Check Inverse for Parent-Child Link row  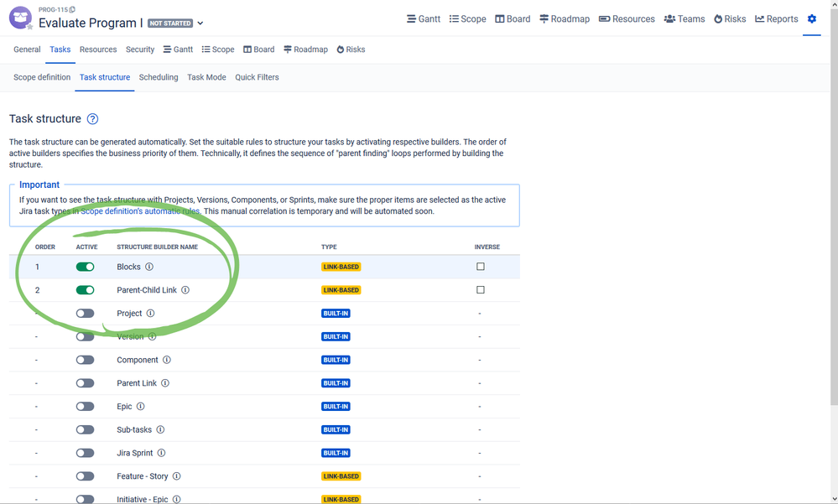point(481,289)
